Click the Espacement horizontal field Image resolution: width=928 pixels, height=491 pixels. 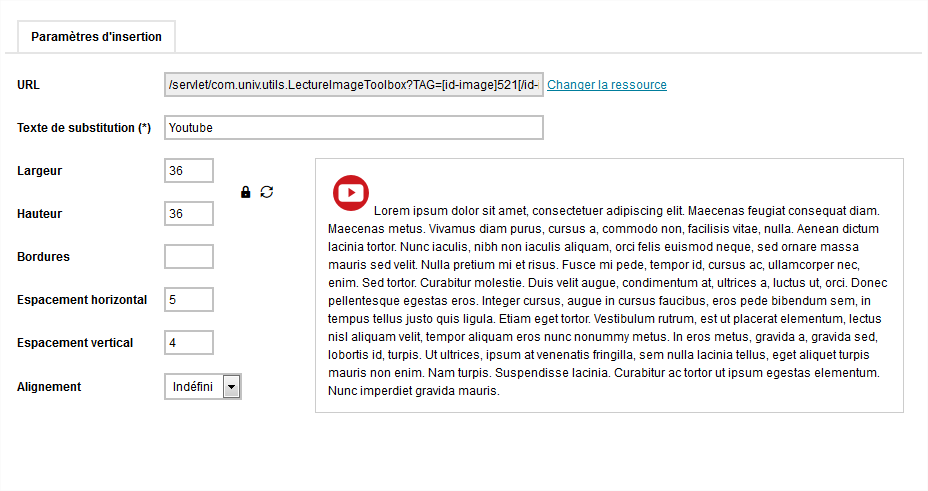pos(189,299)
